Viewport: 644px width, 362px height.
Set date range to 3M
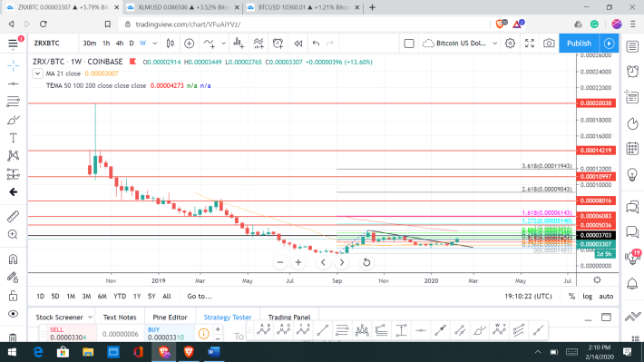86,297
